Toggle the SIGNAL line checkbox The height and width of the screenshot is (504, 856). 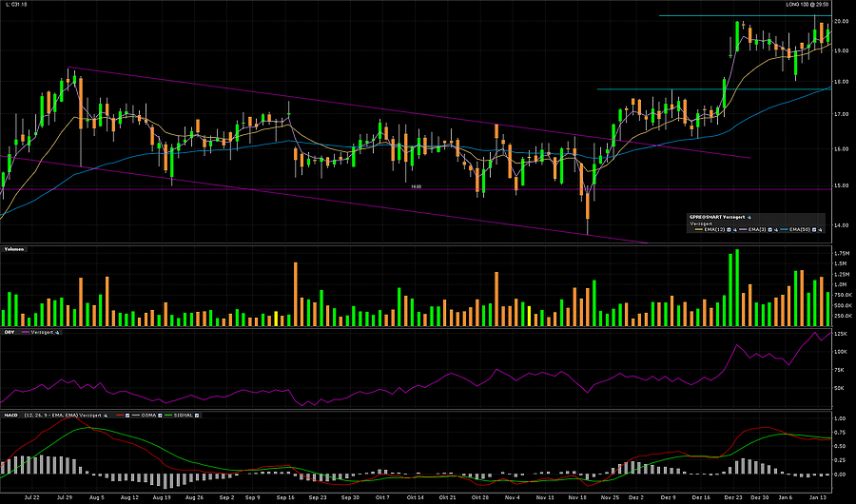tap(197, 416)
